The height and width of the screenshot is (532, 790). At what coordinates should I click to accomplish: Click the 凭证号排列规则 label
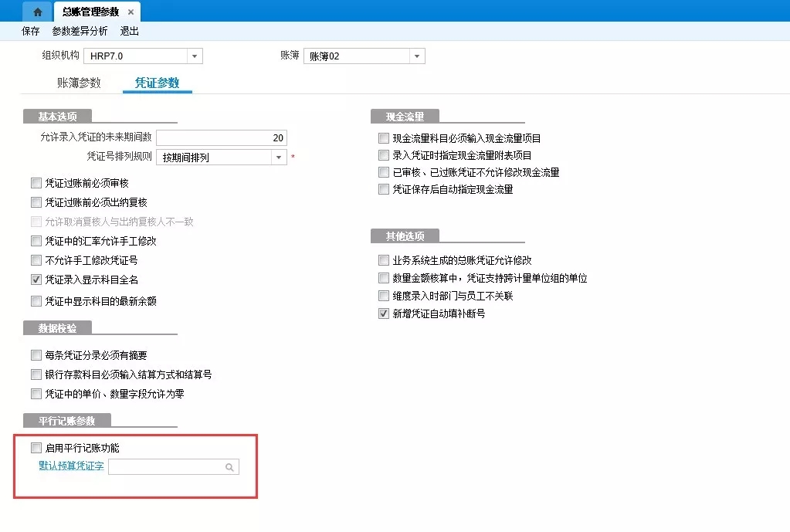tap(119, 156)
